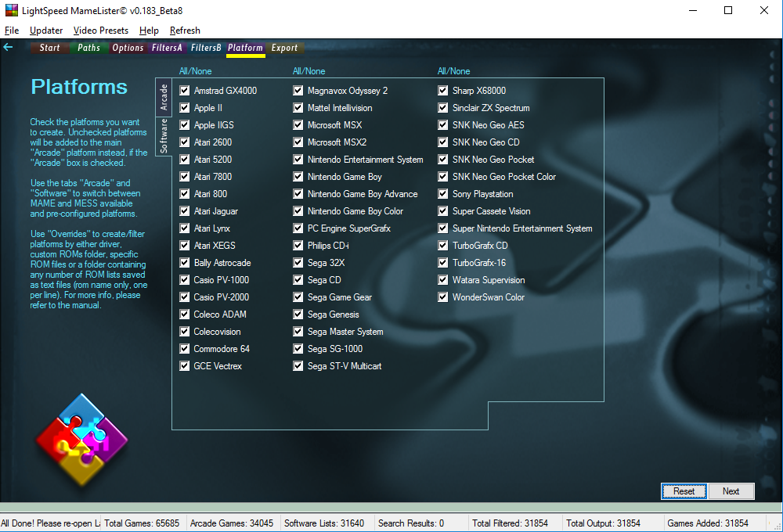The height and width of the screenshot is (532, 783).
Task: Click the Next button
Action: pos(731,491)
